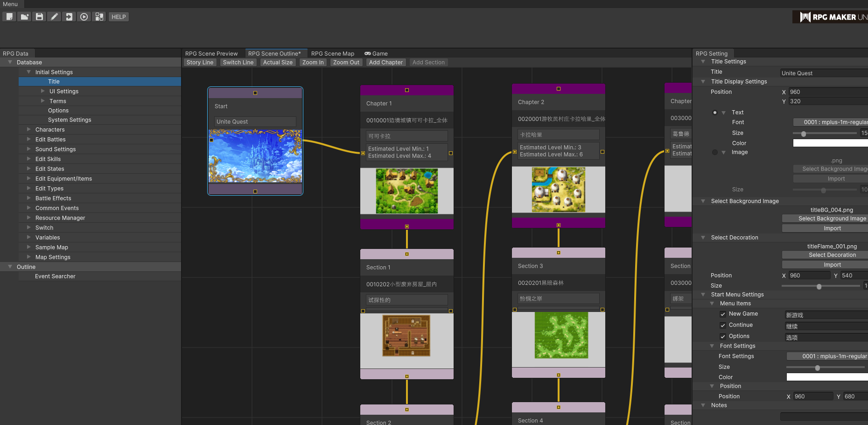Start test play with play icon
This screenshot has height=425, width=868.
coord(84,17)
